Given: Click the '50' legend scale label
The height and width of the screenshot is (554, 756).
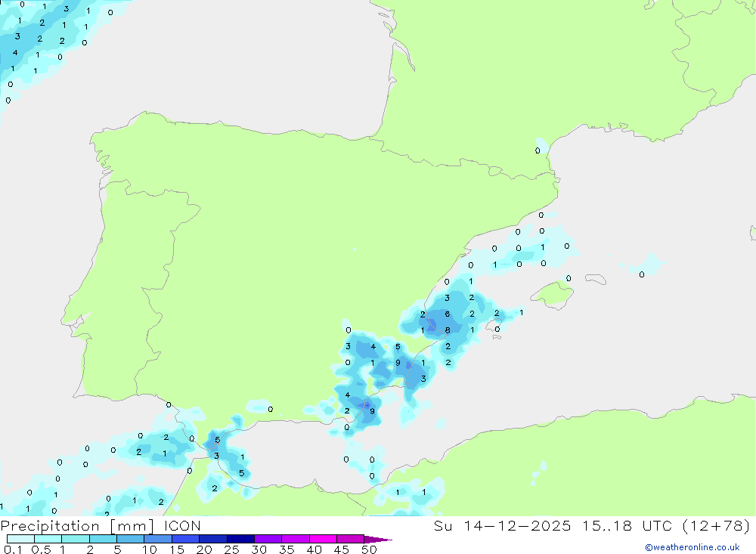Looking at the screenshot, I should [369, 549].
